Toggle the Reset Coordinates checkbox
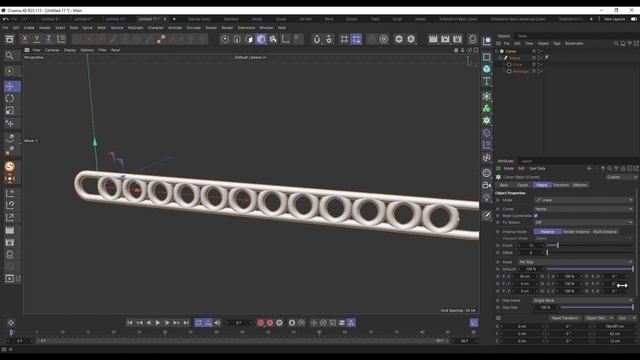 536,216
